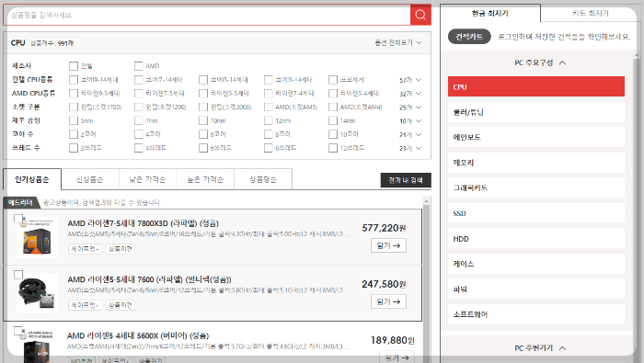The height and width of the screenshot is (363, 644).
Task: Open AMD 라이젠7-5세대 7800X3D product title
Action: [x=143, y=223]
